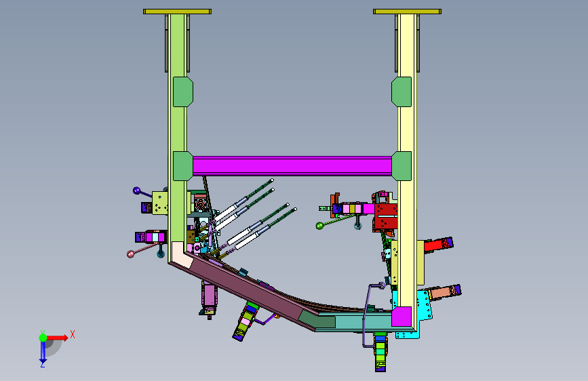Select the pale pink corner block
588x381 pixels.
pos(181,254)
